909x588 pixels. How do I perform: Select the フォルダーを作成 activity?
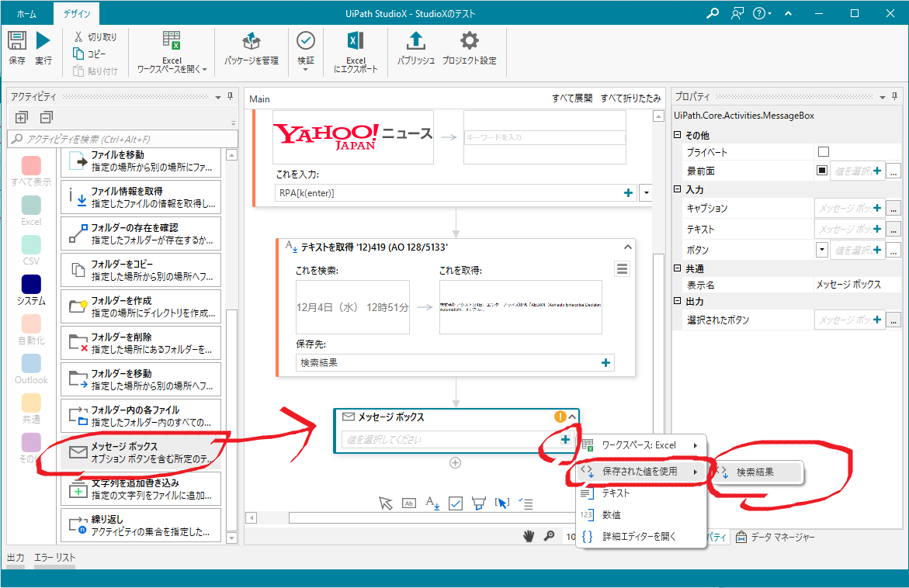click(x=141, y=306)
